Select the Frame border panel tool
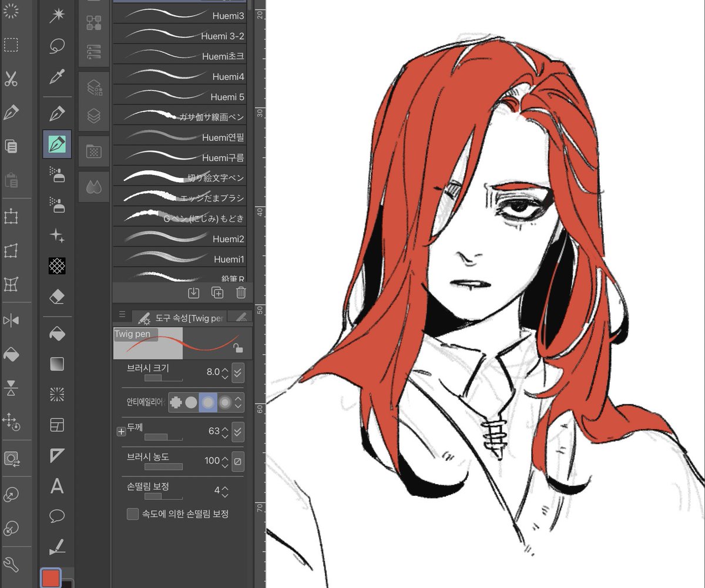Image resolution: width=705 pixels, height=588 pixels. coord(57,425)
